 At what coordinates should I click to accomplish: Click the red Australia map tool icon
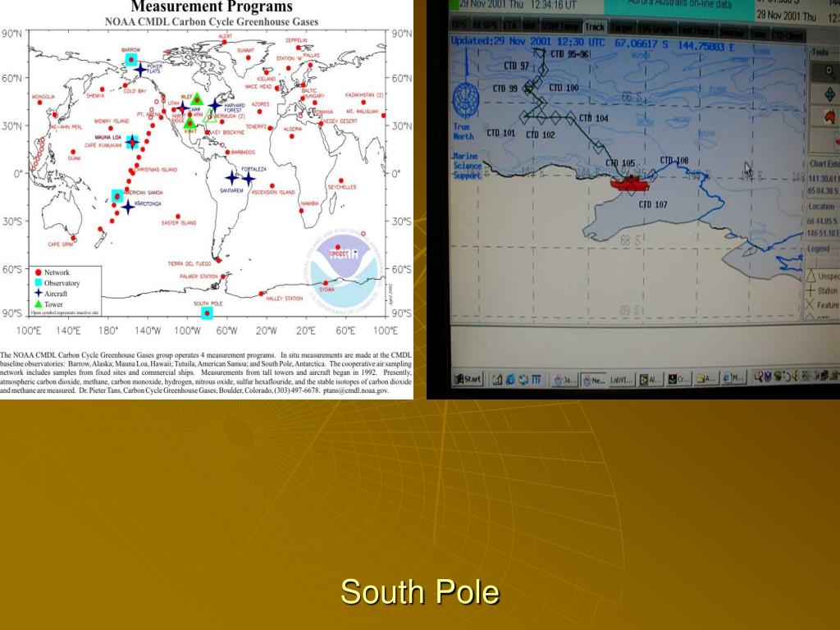[x=830, y=116]
